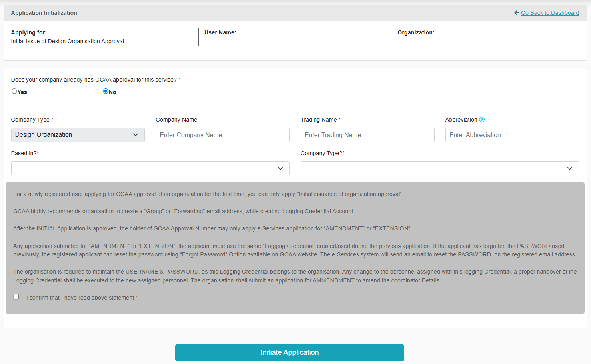Click the paragraph starting 'After the INITIAL Application'
The width and height of the screenshot is (591, 364).
point(212,228)
